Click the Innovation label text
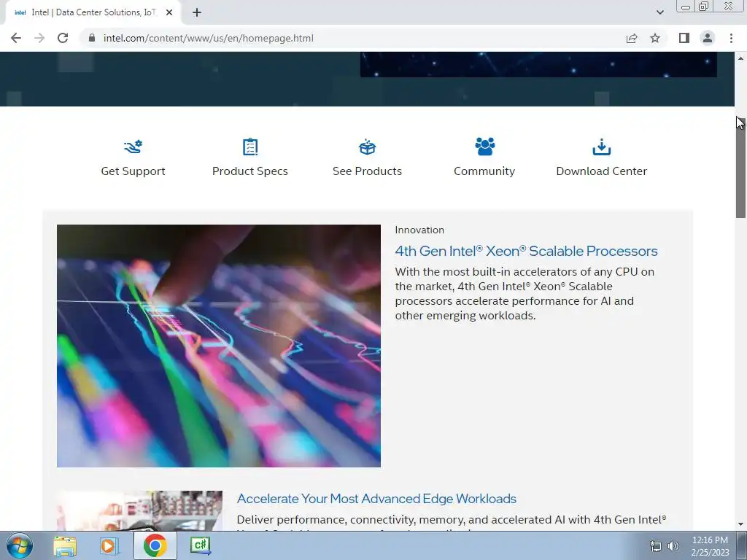Image resolution: width=747 pixels, height=560 pixels. [419, 230]
